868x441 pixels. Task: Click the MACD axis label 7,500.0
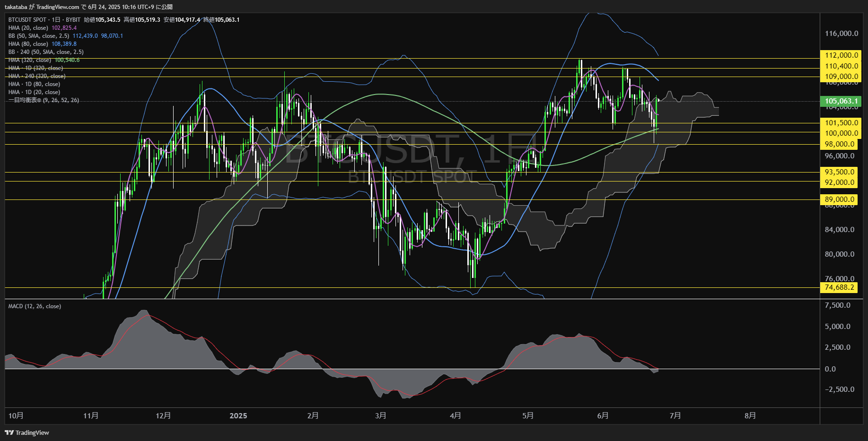point(837,305)
